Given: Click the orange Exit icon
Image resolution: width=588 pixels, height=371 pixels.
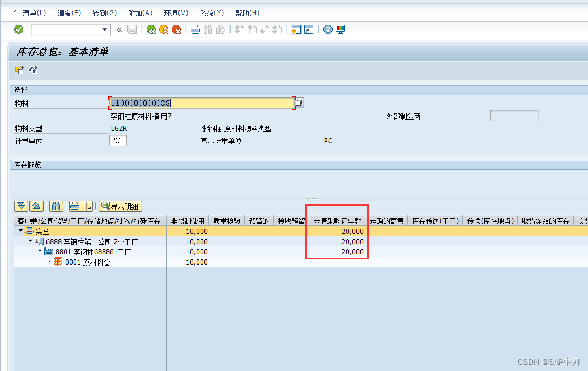Looking at the screenshot, I should pyautogui.click(x=164, y=29).
